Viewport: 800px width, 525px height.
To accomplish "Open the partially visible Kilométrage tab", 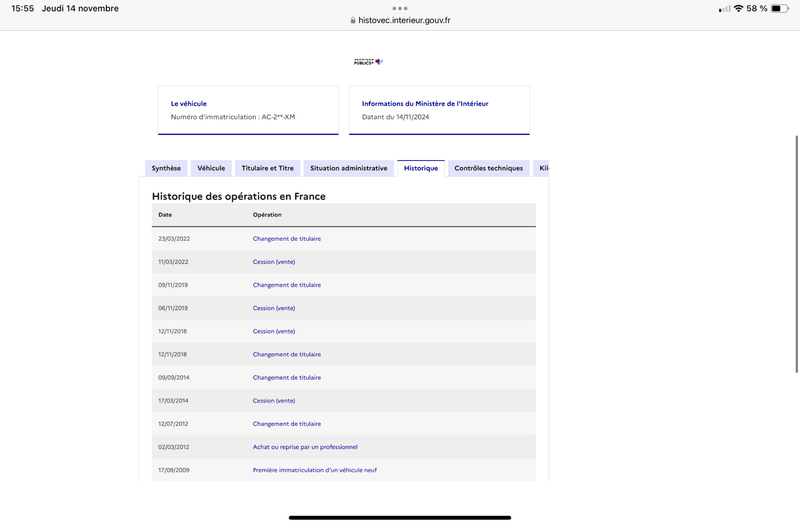I will coord(541,168).
